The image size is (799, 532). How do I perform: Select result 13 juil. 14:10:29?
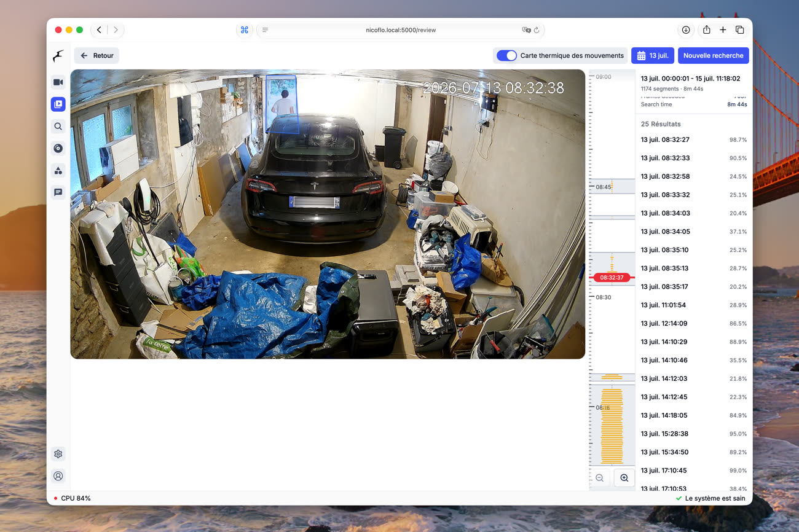pyautogui.click(x=693, y=342)
